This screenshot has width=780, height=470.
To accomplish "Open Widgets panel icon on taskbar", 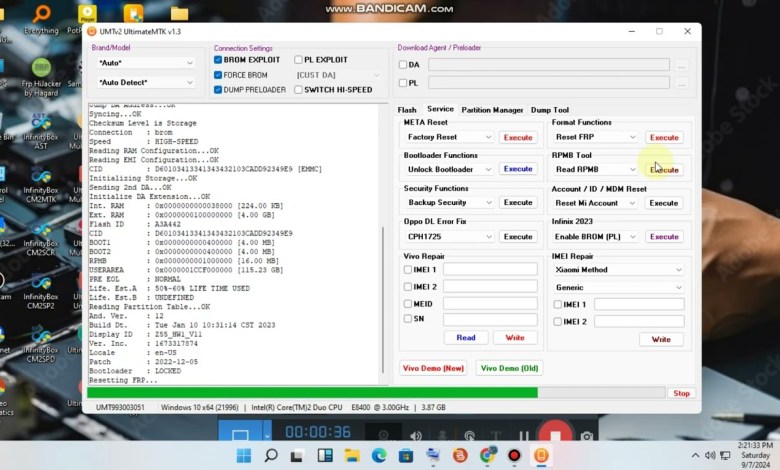I will pos(325,455).
